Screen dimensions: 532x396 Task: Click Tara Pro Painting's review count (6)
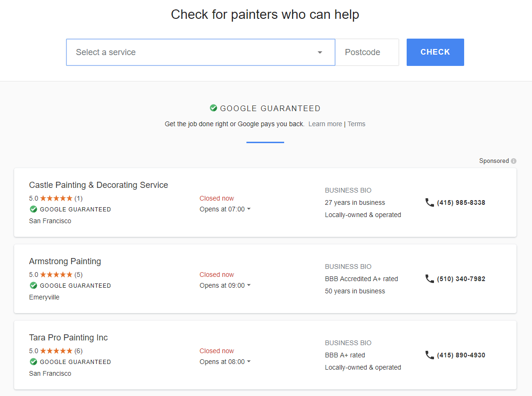click(78, 351)
